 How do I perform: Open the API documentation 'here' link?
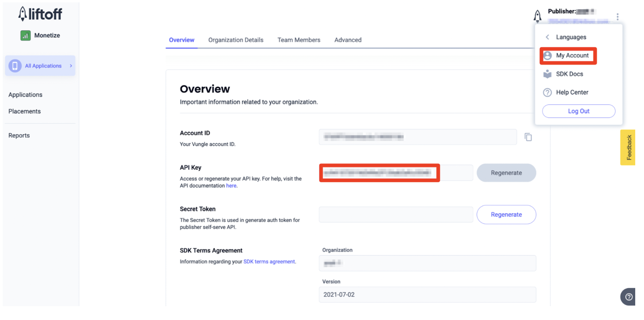pos(231,186)
